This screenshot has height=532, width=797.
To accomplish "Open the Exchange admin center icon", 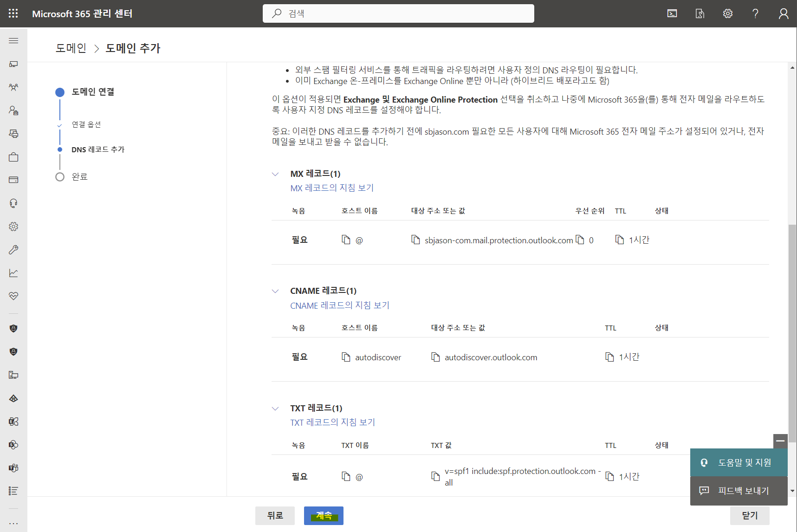I will (x=13, y=422).
